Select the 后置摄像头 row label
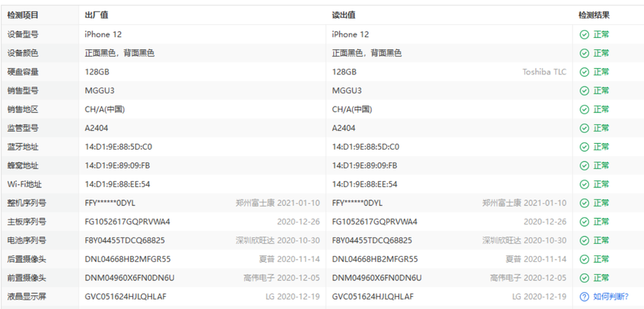The height and width of the screenshot is (309, 644). tap(26, 260)
